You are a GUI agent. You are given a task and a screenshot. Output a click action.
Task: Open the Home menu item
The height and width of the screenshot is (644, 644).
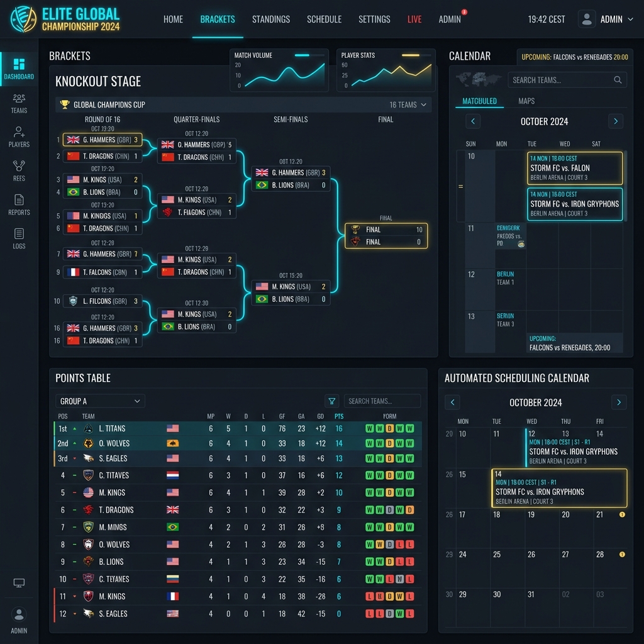coord(173,19)
